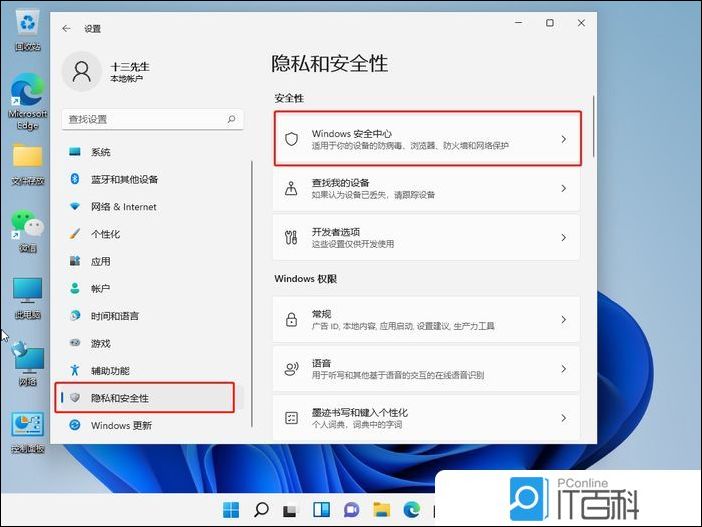702x527 pixels.
Task: Click the back arrow in Settings
Action: 66,29
